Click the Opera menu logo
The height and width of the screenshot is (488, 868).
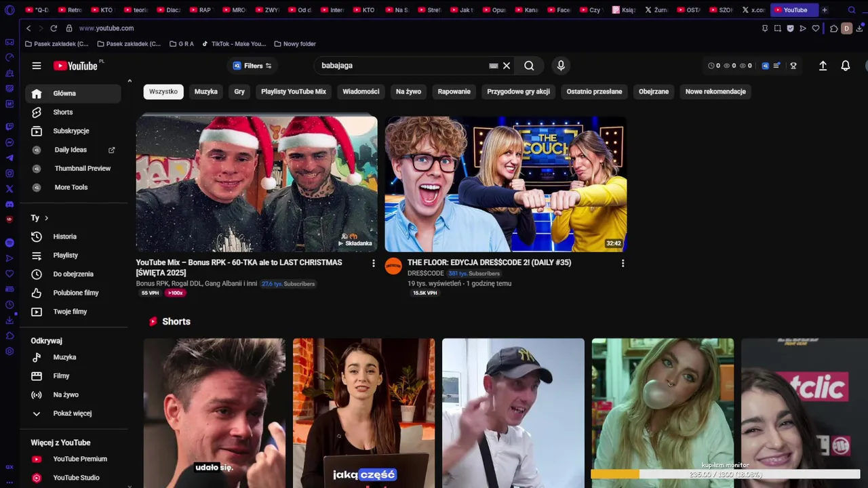tap(9, 10)
